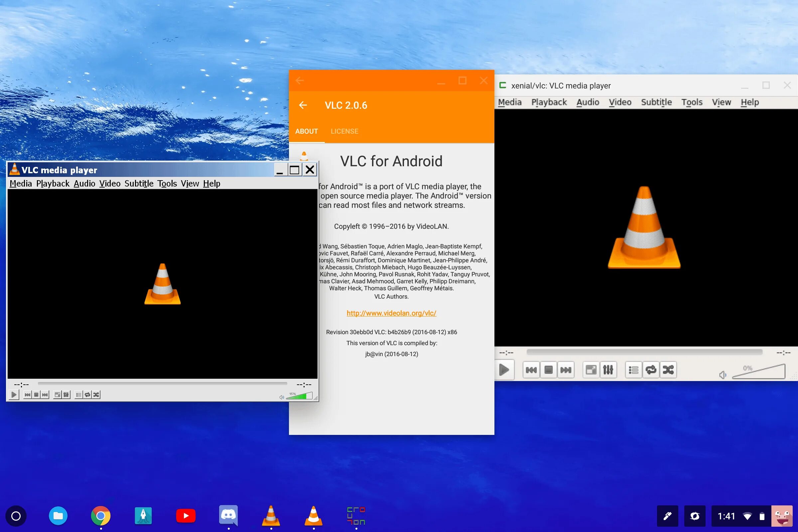Click play button in xenial VLC window
Screen dimensions: 798x532
[x=504, y=369]
